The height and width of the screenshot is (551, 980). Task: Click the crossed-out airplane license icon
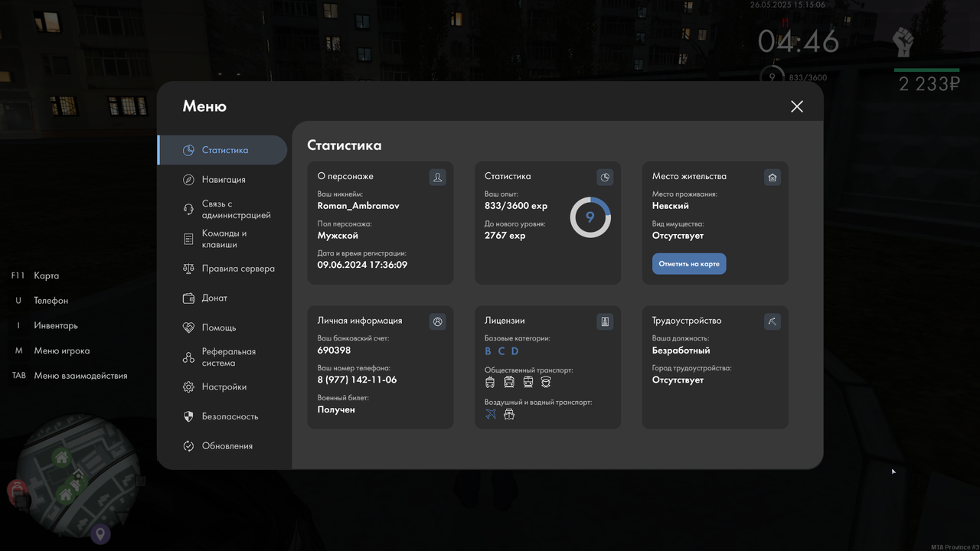tap(491, 414)
